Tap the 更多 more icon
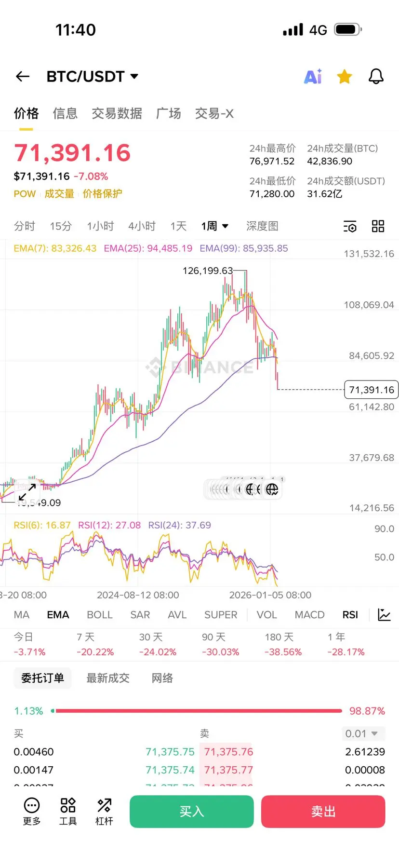Viewport: 399px width, 868px height. pyautogui.click(x=32, y=812)
